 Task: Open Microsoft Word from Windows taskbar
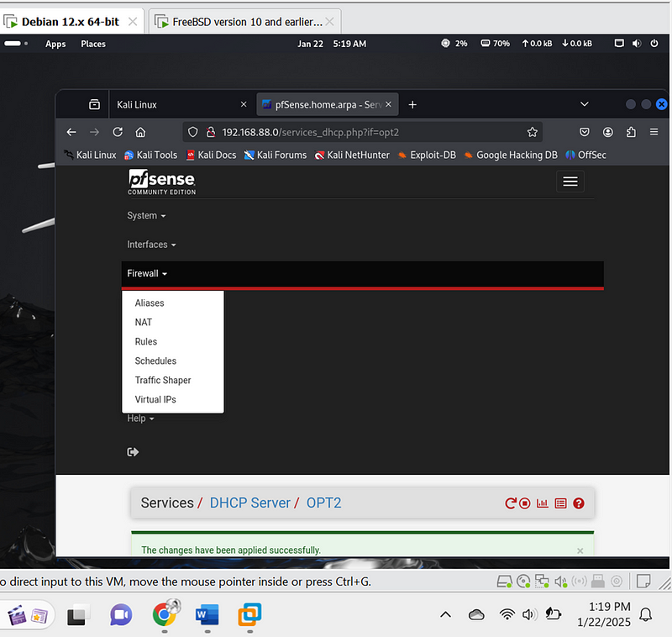tap(207, 615)
